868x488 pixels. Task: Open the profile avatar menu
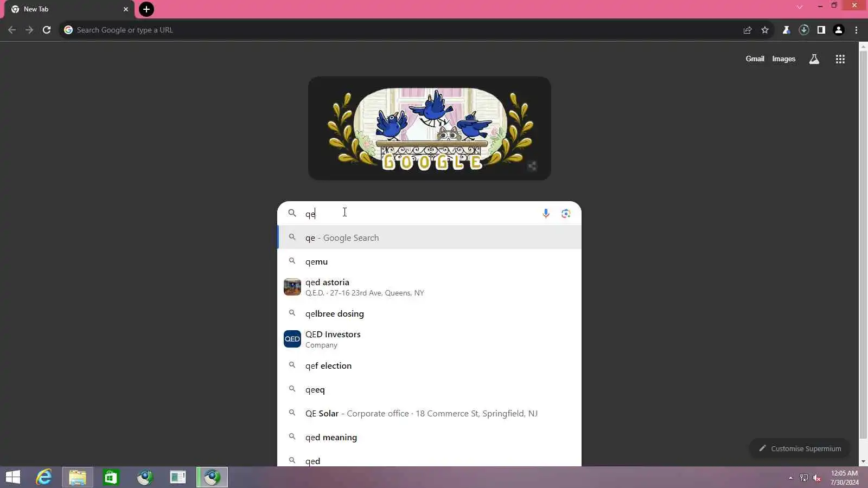[839, 30]
